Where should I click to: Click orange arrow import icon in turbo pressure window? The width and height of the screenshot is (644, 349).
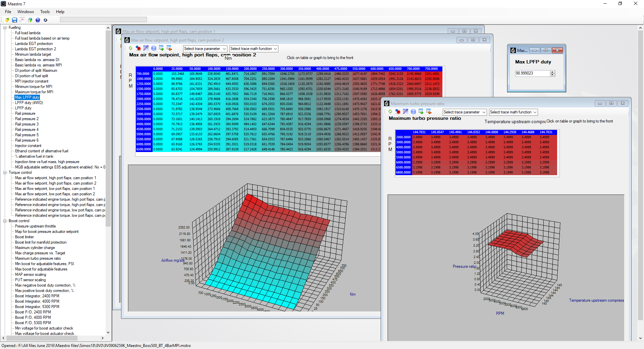429,112
